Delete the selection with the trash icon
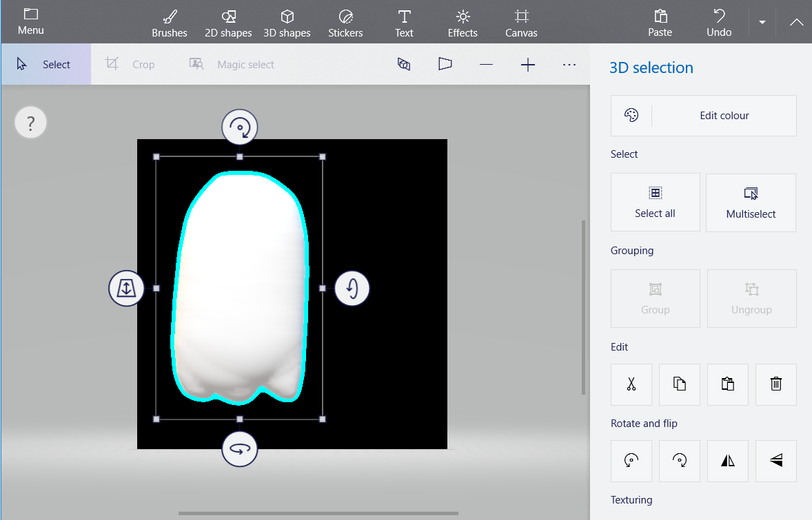812x520 pixels. tap(775, 384)
